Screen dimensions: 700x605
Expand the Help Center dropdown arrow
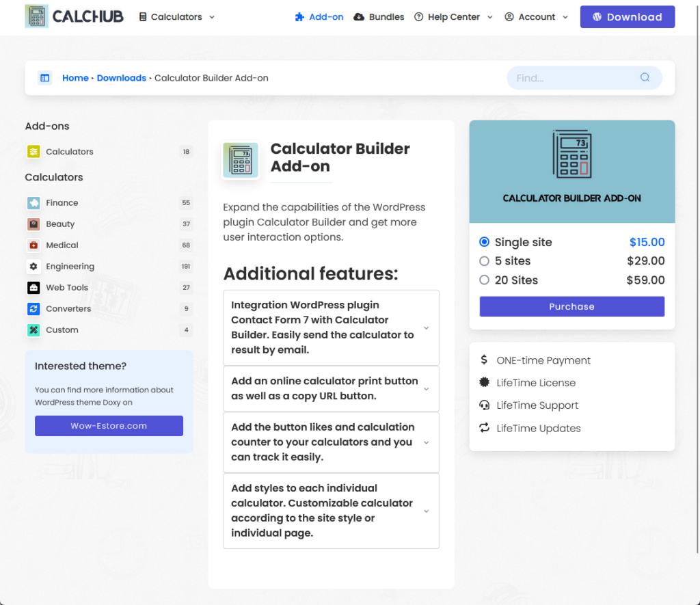pyautogui.click(x=489, y=17)
